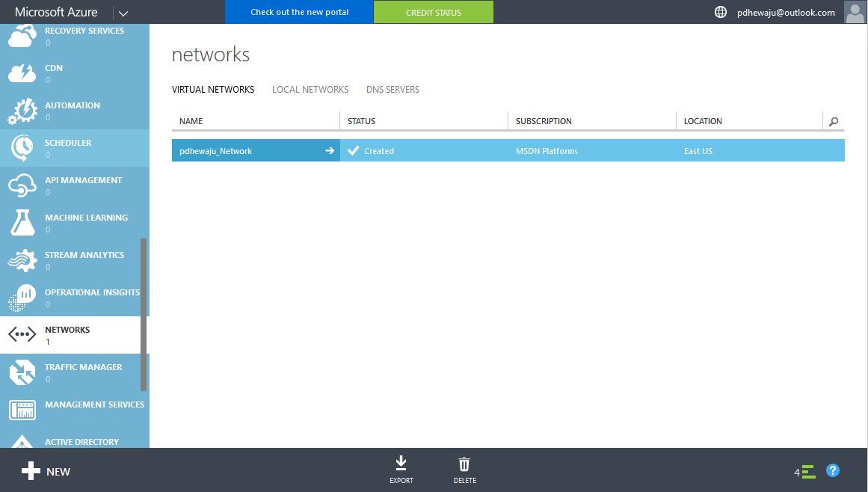This screenshot has height=492, width=868.
Task: Open the Recovery Services menu item
Action: coord(75,37)
